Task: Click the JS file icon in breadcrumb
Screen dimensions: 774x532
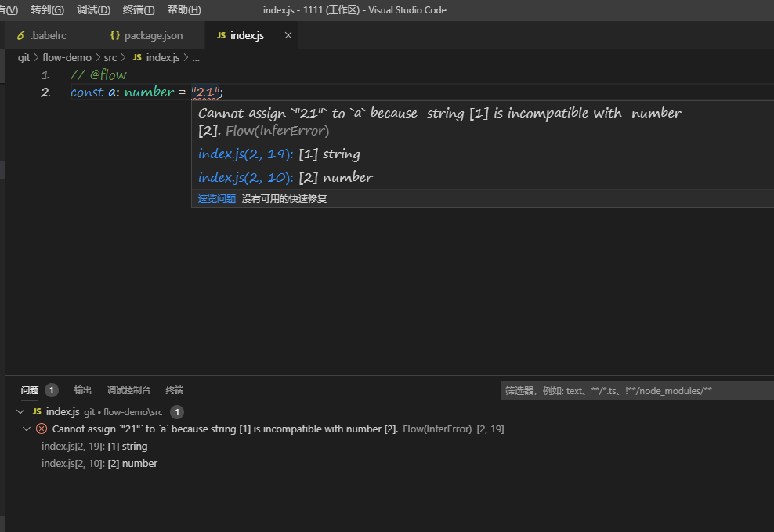Action: (x=137, y=58)
